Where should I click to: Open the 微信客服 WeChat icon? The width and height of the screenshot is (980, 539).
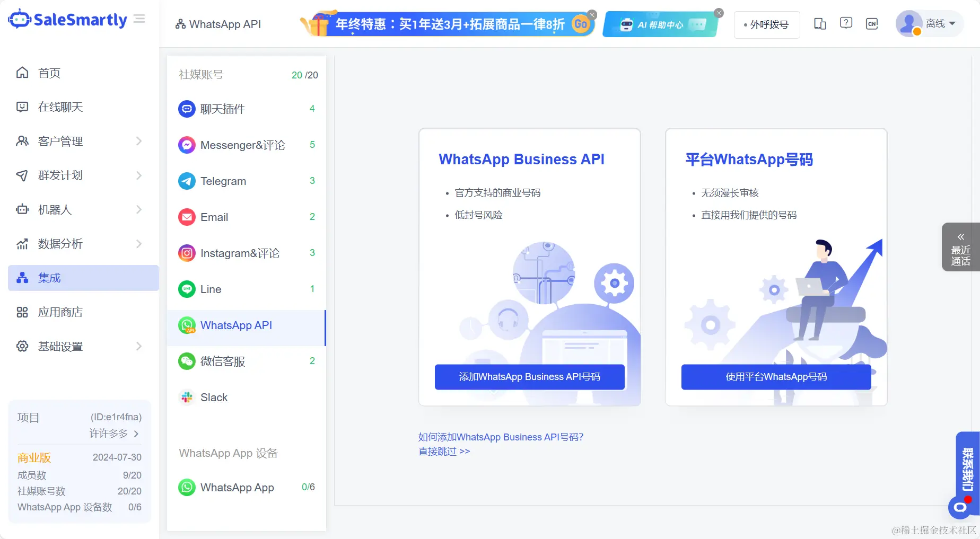(x=187, y=361)
